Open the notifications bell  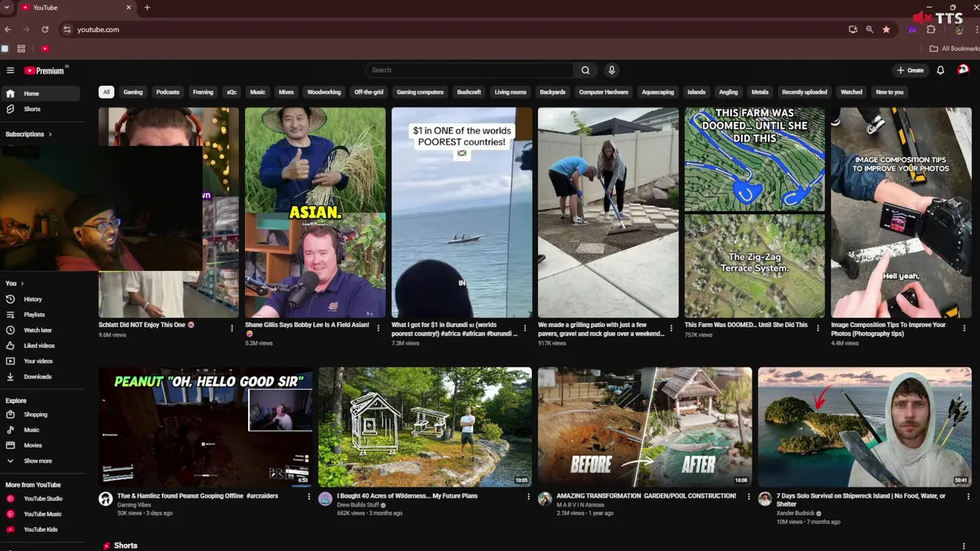click(940, 70)
